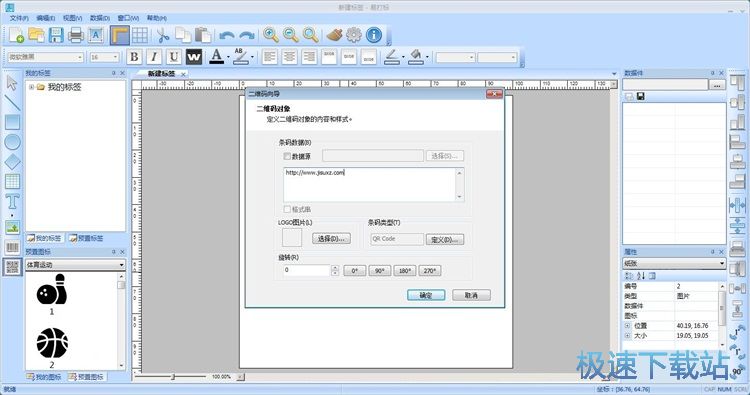This screenshot has height=395, width=750.
Task: Select the ellipse shape tool
Action: pyautogui.click(x=12, y=142)
